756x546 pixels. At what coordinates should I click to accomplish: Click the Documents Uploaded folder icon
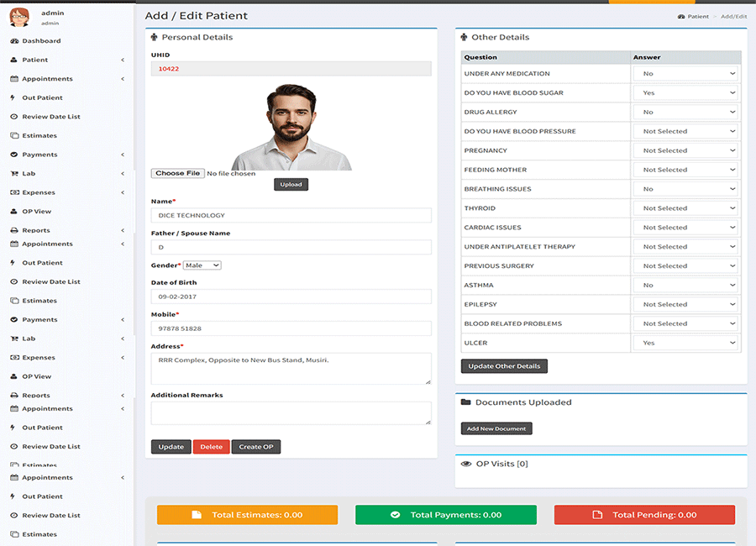(x=466, y=402)
